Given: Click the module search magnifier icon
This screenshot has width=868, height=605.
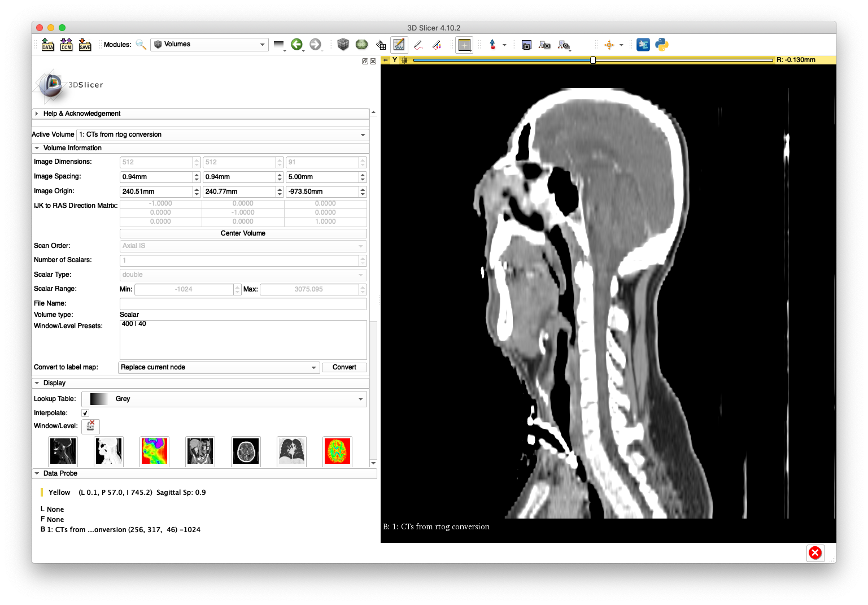Looking at the screenshot, I should (x=141, y=44).
